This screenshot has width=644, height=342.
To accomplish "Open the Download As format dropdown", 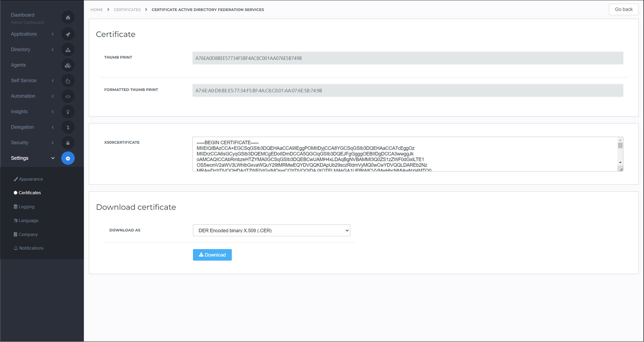I will coord(271,231).
